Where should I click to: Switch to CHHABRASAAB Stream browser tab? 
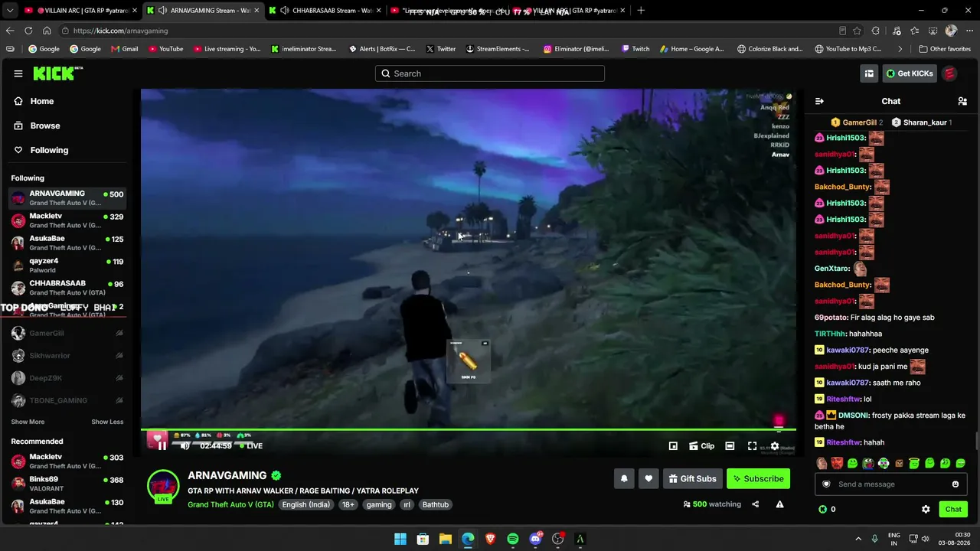pyautogui.click(x=325, y=11)
